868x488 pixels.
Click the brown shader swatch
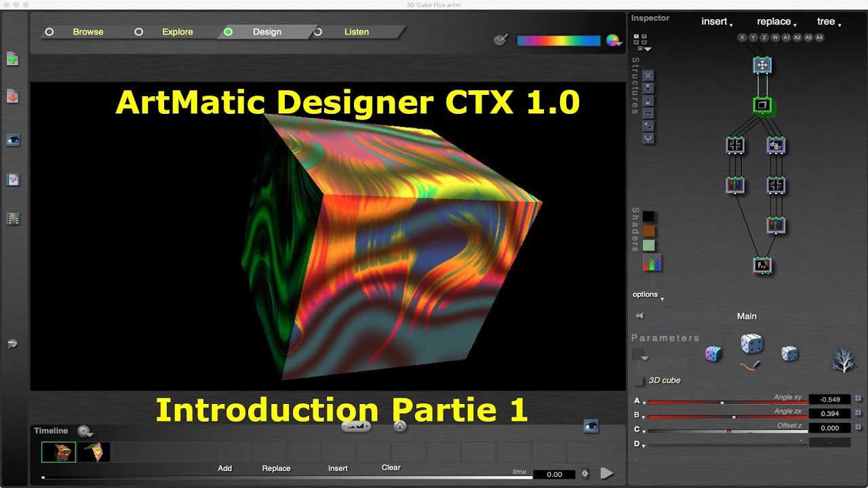click(649, 231)
